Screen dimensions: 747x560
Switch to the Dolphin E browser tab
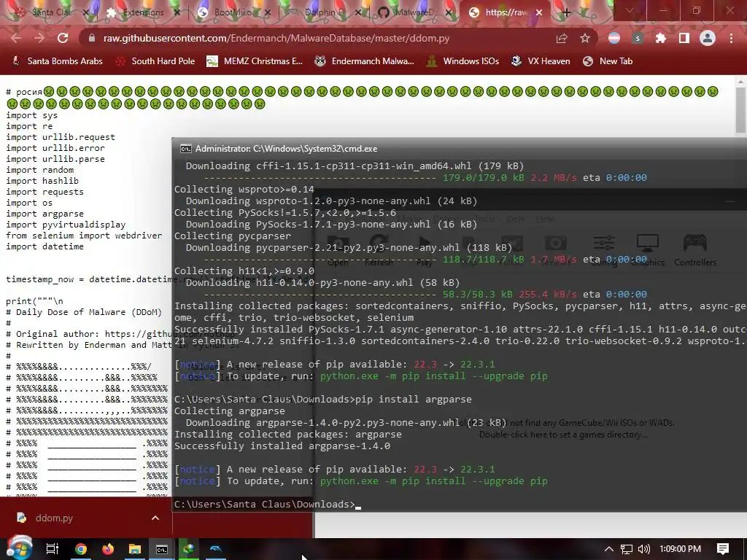(324, 12)
